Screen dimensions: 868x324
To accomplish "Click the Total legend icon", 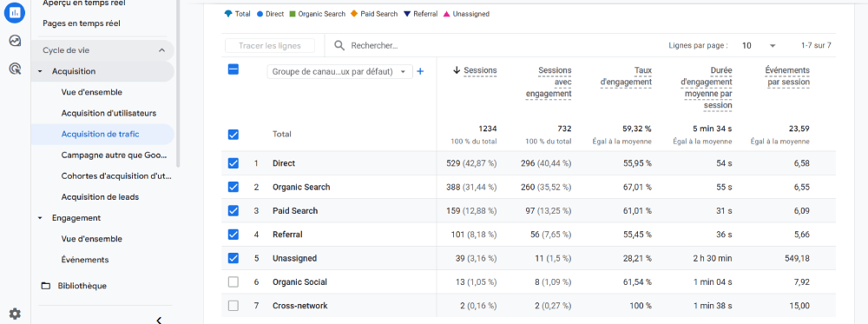I will [x=228, y=14].
